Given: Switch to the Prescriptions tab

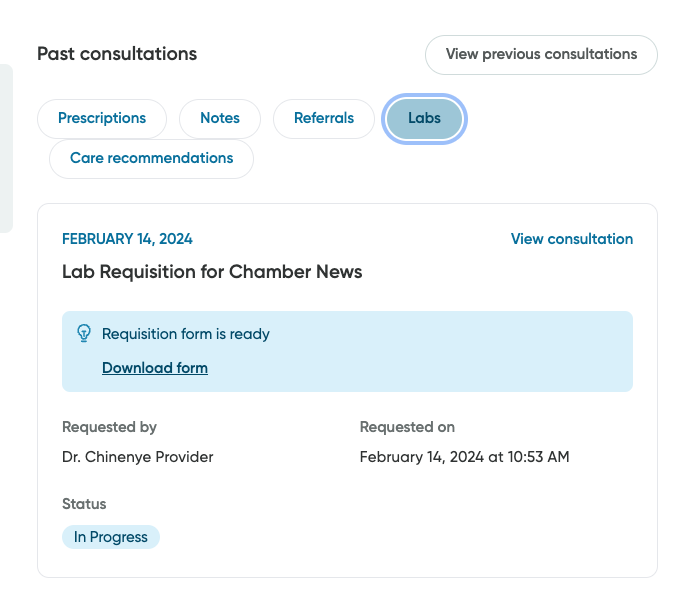Looking at the screenshot, I should [102, 118].
